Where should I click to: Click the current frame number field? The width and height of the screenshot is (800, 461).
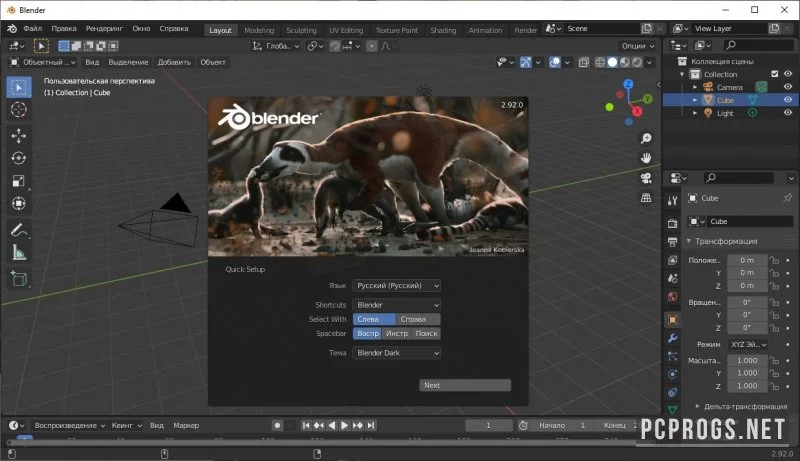(488, 425)
